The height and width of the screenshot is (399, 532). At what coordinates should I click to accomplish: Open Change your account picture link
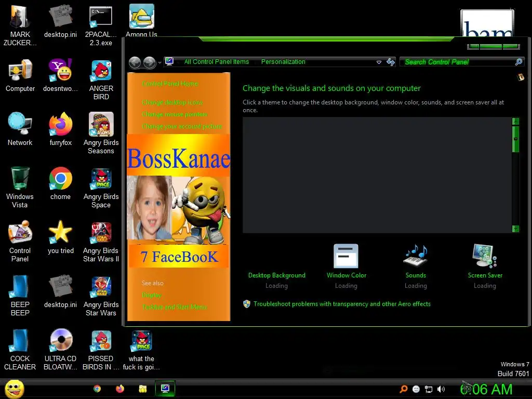point(182,126)
